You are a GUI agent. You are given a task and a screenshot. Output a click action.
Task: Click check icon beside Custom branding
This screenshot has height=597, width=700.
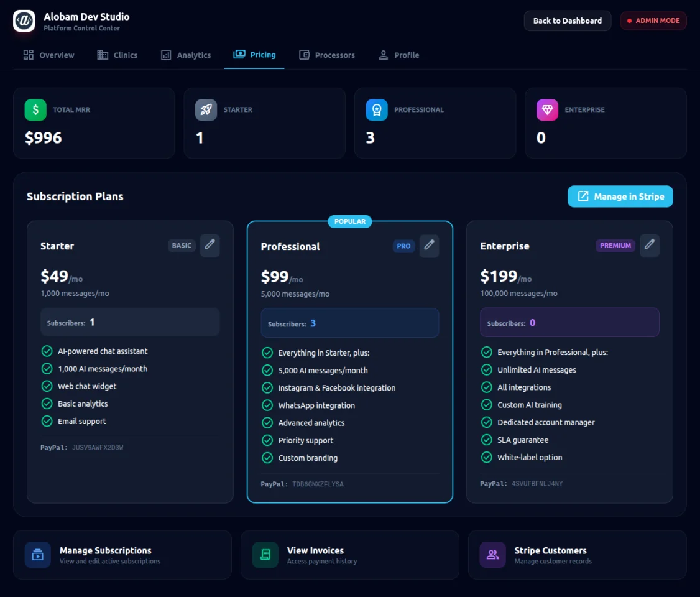[267, 458]
